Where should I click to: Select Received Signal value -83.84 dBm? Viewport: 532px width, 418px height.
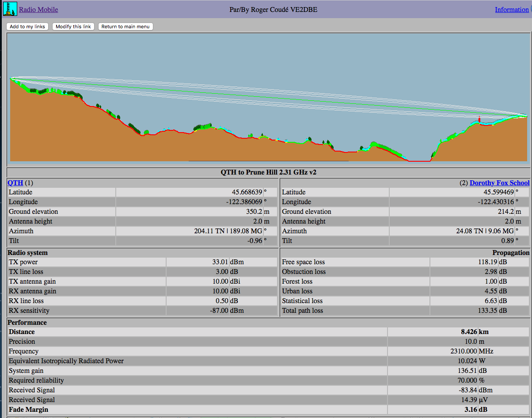pyautogui.click(x=468, y=390)
